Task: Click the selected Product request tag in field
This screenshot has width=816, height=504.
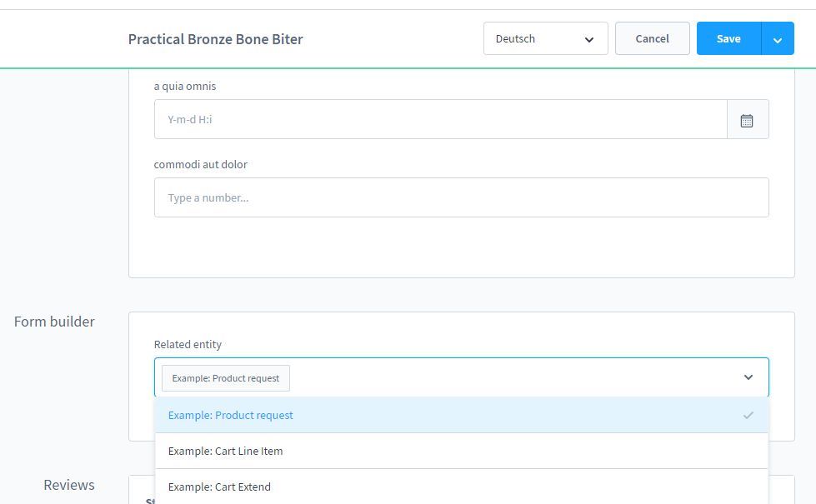Action: [226, 378]
